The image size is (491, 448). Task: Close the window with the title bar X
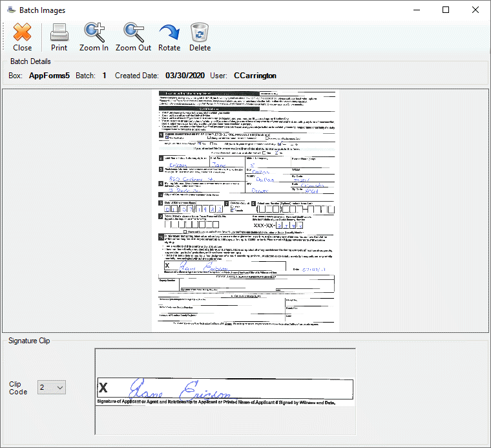tap(475, 10)
